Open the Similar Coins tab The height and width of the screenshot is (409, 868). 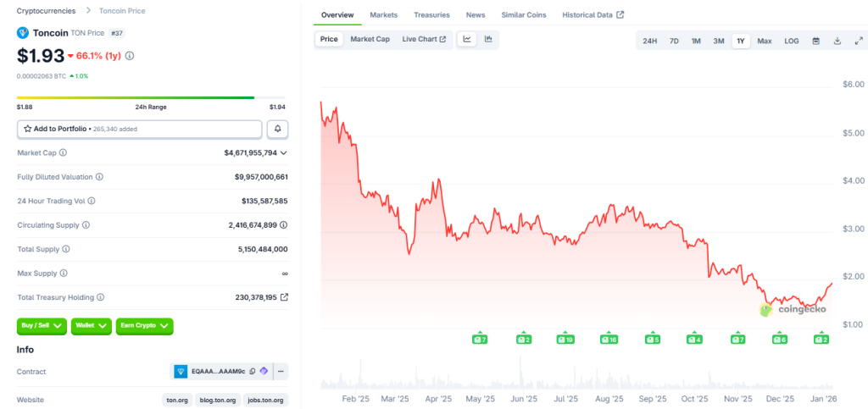coord(524,15)
